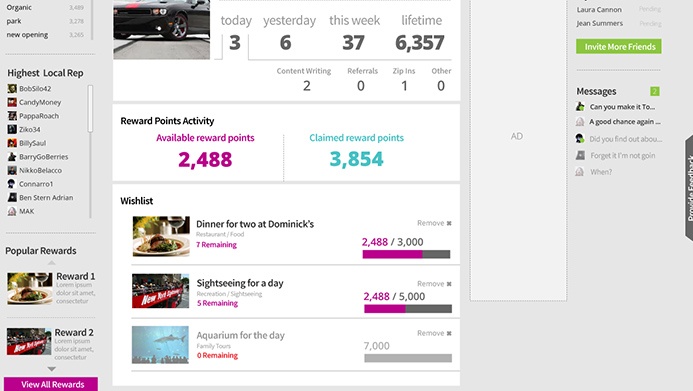Click Ben Stern Adrian's avatar icon
693x391 pixels.
12,197
